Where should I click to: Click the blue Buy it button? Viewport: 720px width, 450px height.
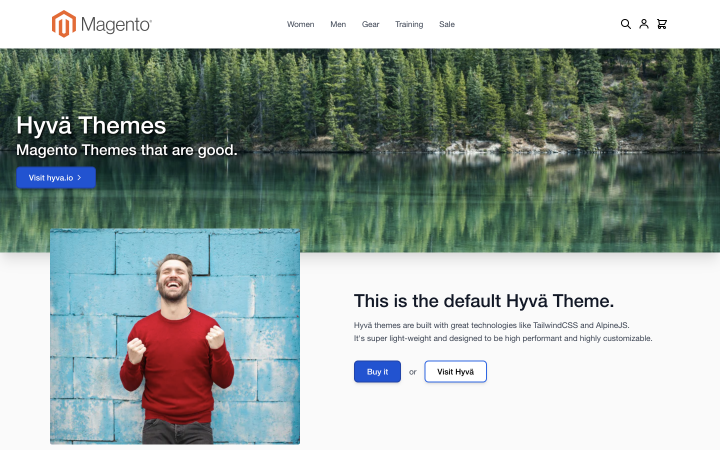click(377, 371)
